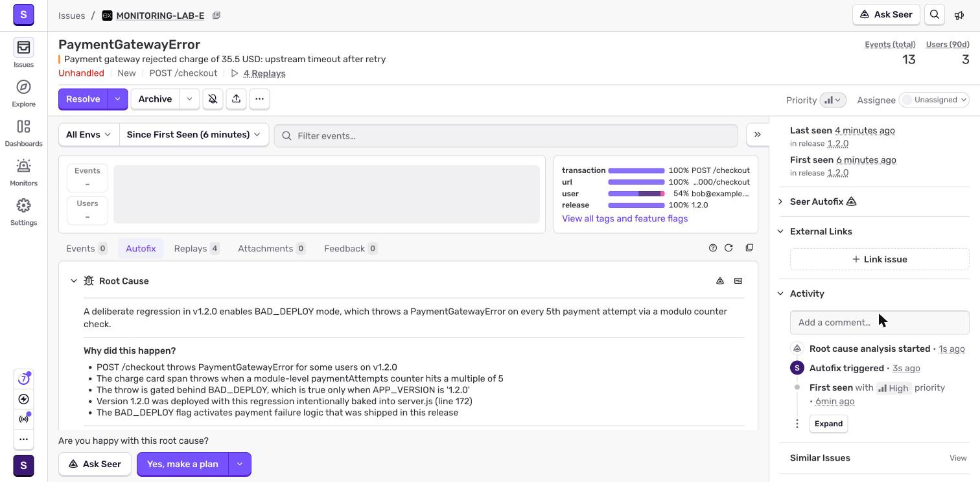Viewport: 980px width, 482px height.
Task: Collapse the right sidebar with double chevron
Action: pos(757,135)
